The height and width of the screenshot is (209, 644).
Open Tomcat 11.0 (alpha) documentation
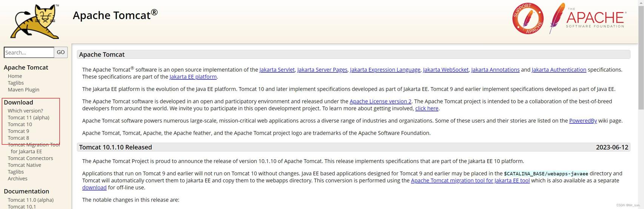tap(31, 200)
